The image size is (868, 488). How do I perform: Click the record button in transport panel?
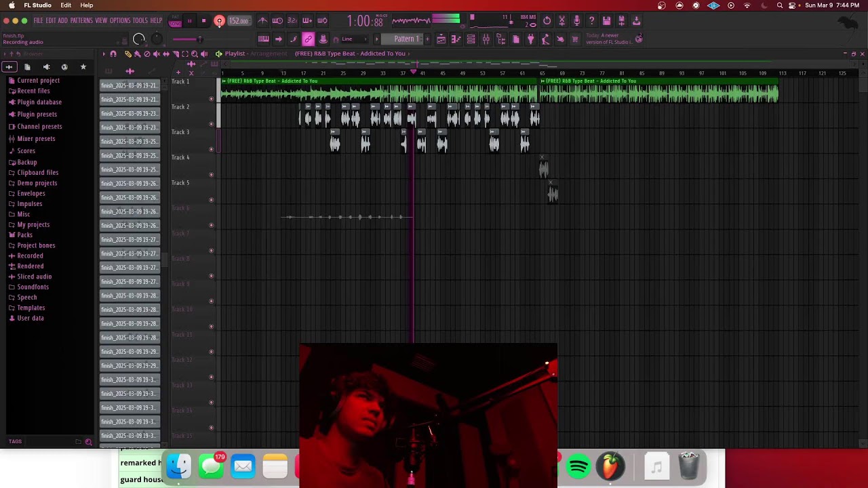(x=219, y=21)
